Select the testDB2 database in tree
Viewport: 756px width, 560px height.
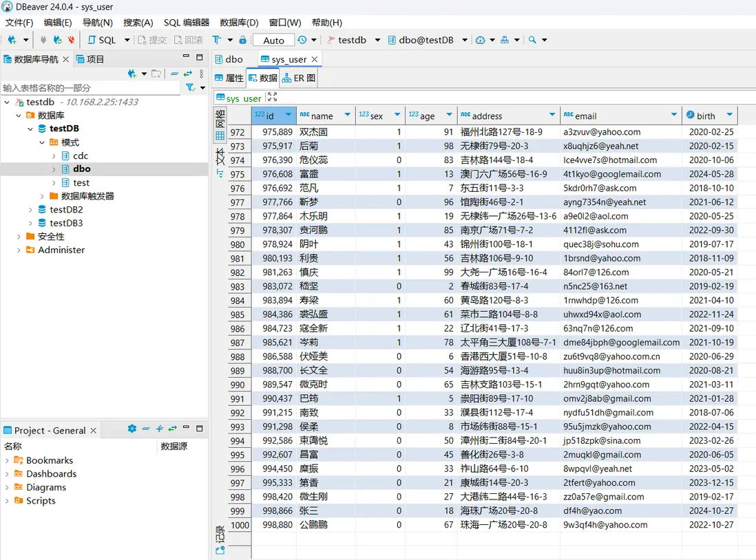coord(66,210)
